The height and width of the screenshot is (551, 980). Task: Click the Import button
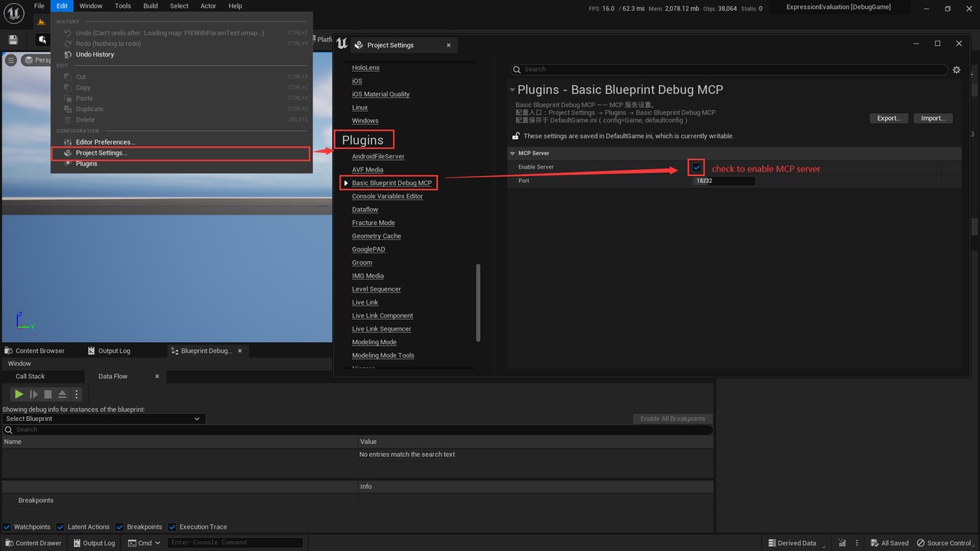pyautogui.click(x=933, y=118)
